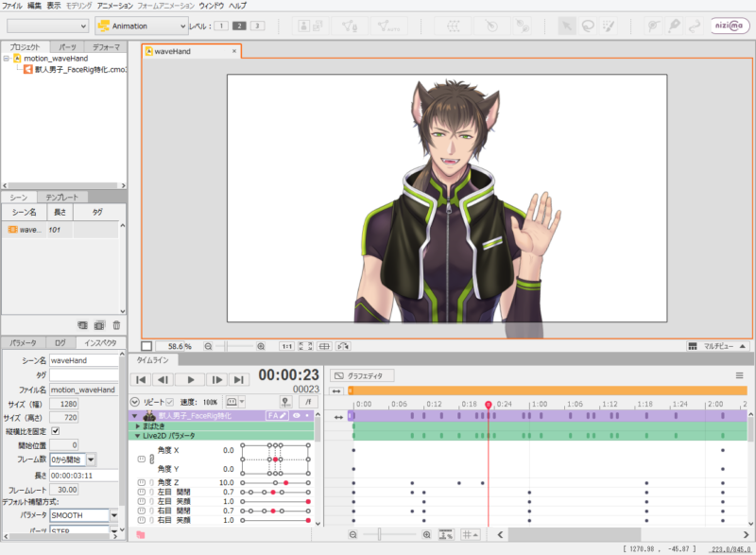Open the アニメーション menu
This screenshot has height=555, width=756.
(114, 6)
